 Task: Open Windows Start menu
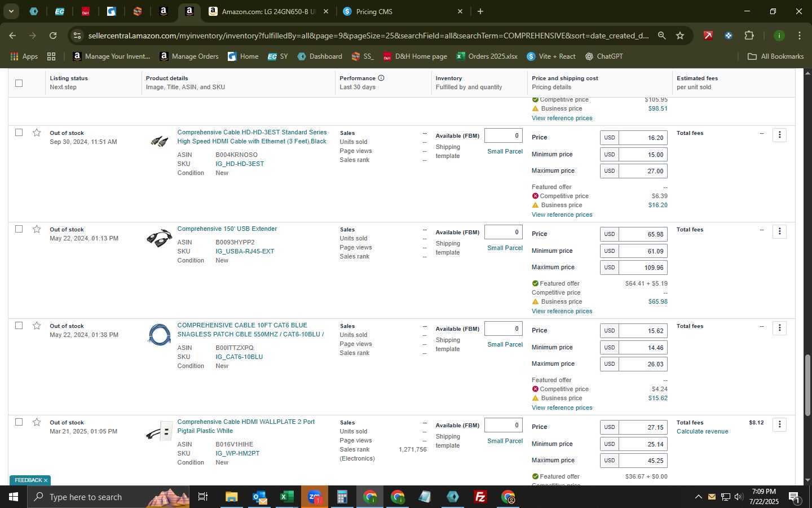click(x=14, y=497)
